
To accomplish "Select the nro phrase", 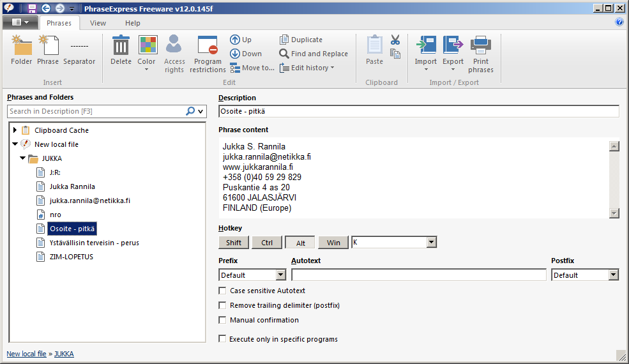I will (x=56, y=215).
